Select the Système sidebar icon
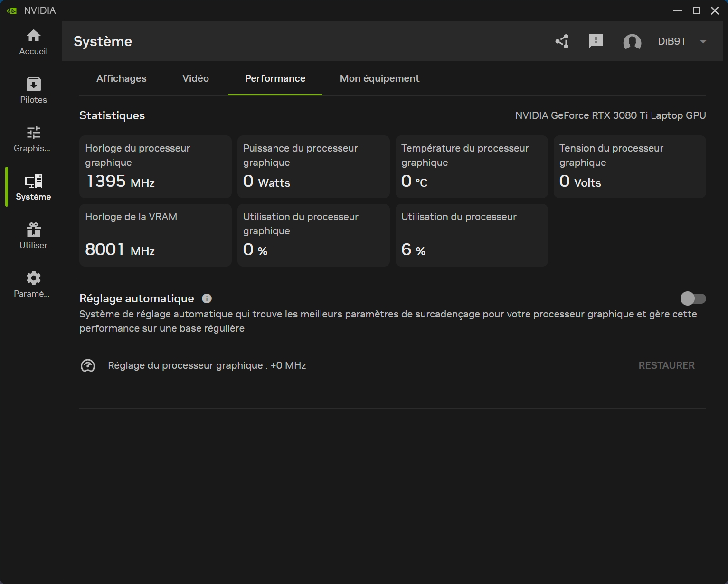728x584 pixels. [x=33, y=181]
